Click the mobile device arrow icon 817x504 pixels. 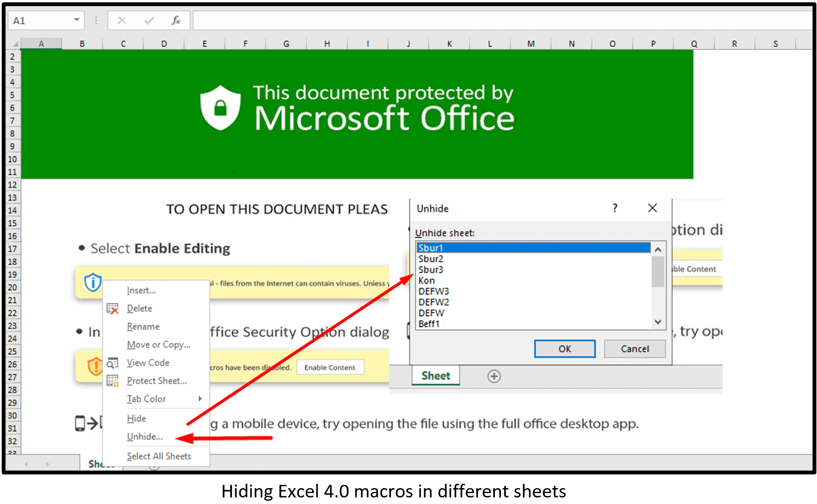[x=87, y=423]
